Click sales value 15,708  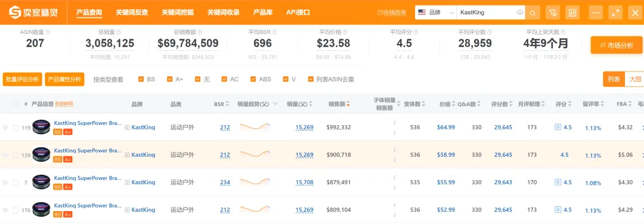click(304, 182)
